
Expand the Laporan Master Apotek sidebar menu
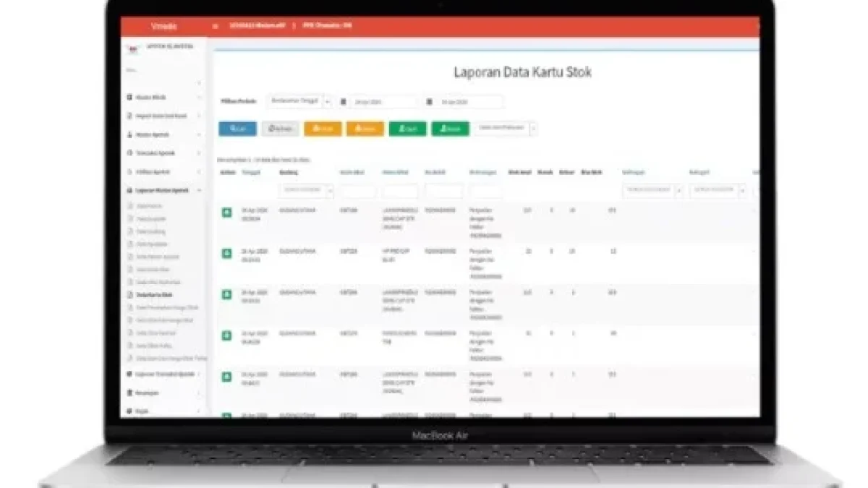[x=163, y=190]
